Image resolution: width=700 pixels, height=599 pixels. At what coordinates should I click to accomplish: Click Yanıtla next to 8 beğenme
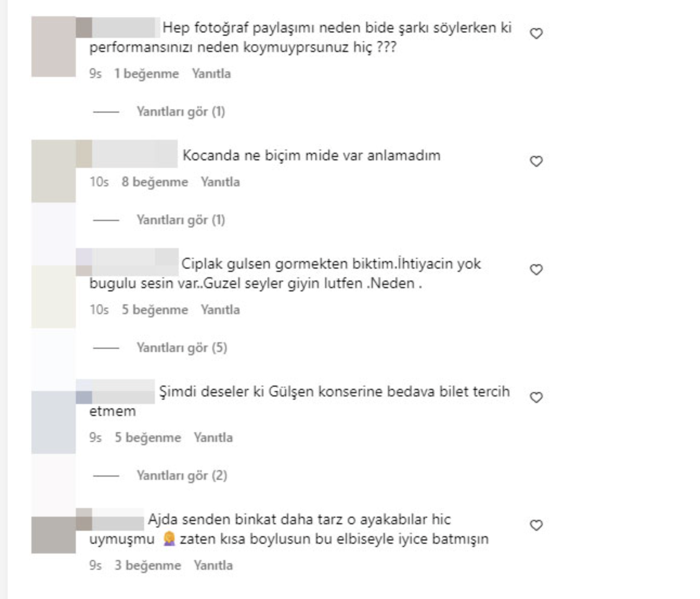[220, 182]
